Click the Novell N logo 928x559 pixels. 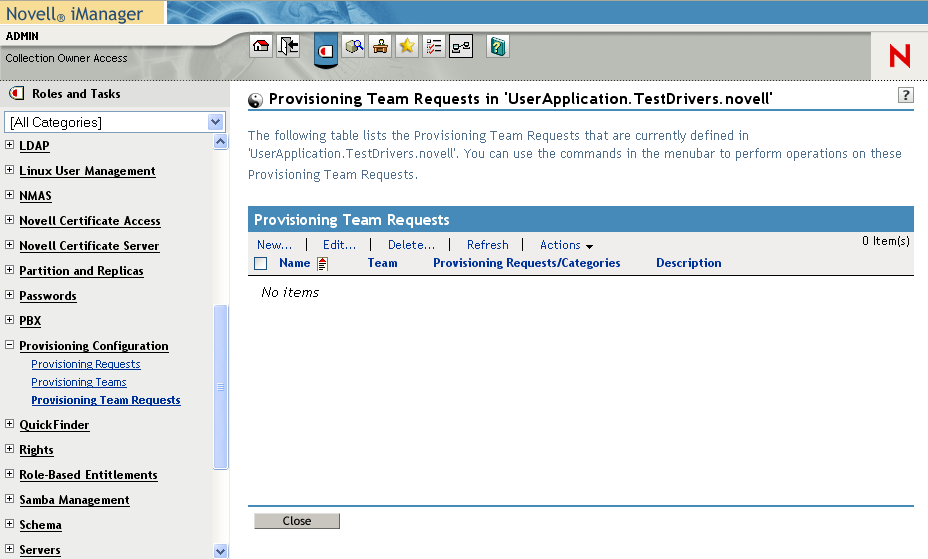coord(899,56)
